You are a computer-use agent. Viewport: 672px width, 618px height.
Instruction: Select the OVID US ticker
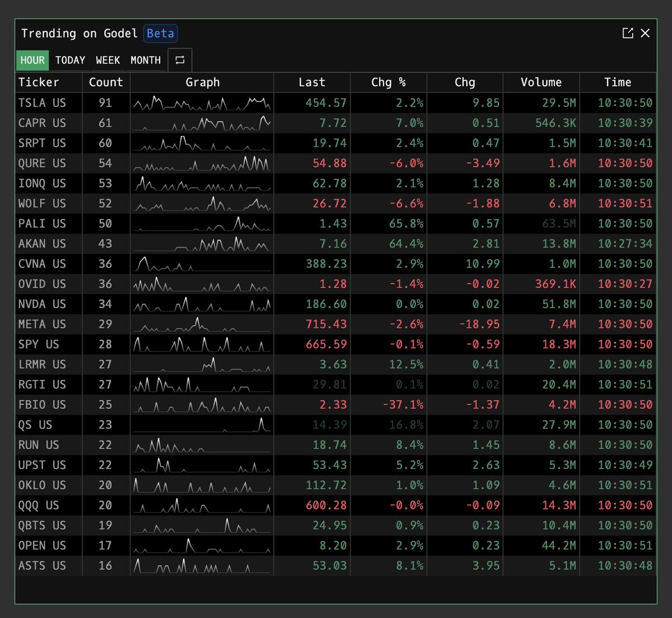tap(42, 284)
